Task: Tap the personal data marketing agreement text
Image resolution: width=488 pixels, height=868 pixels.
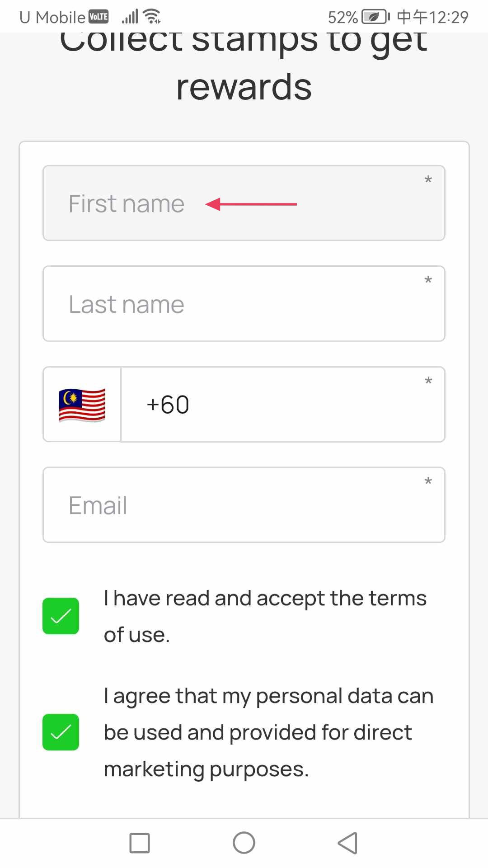Action: (x=268, y=732)
